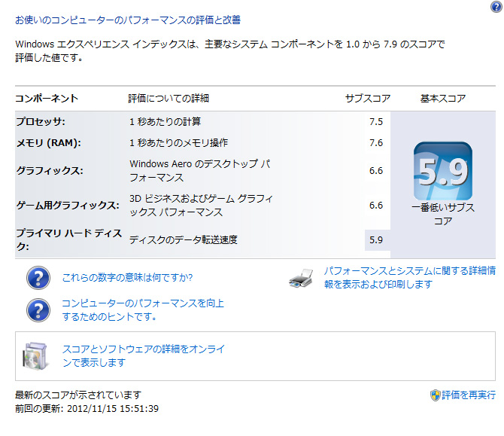Screen dimensions: 504x436
Task: Click the 前回の更新: 2012/11/15 15:51:39 timestamp
Action: pos(87,409)
